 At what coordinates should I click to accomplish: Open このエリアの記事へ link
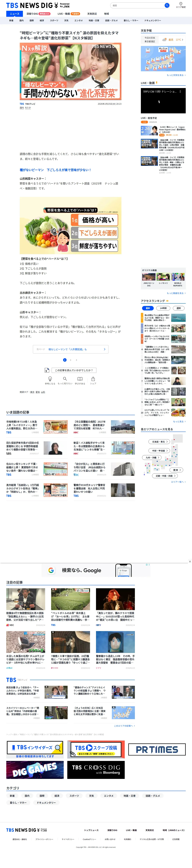click(124, 726)
